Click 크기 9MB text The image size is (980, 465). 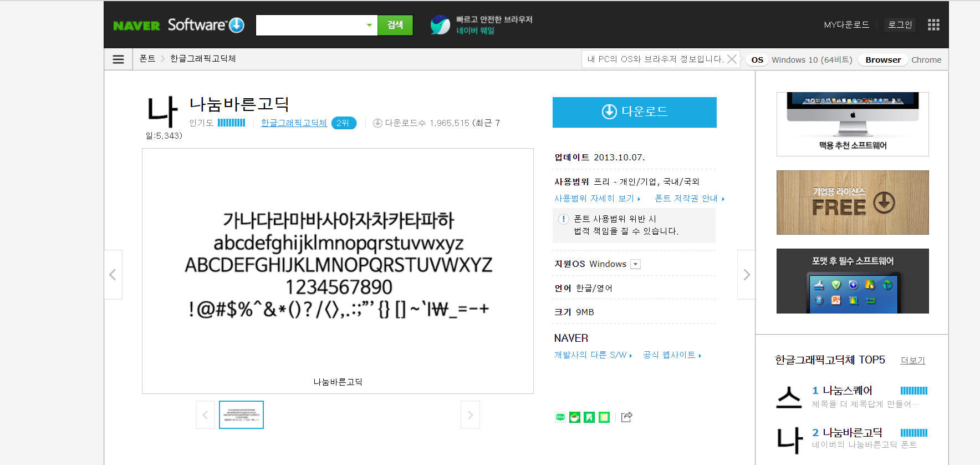point(574,312)
